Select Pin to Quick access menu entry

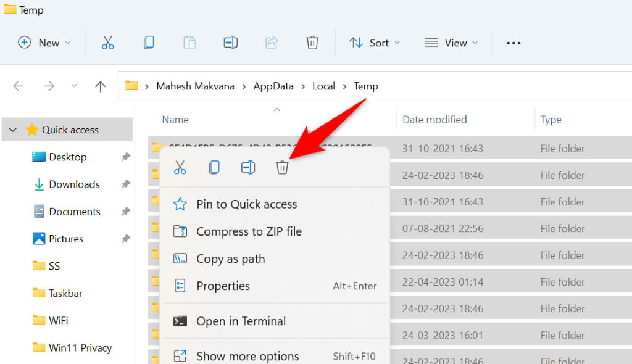(246, 204)
